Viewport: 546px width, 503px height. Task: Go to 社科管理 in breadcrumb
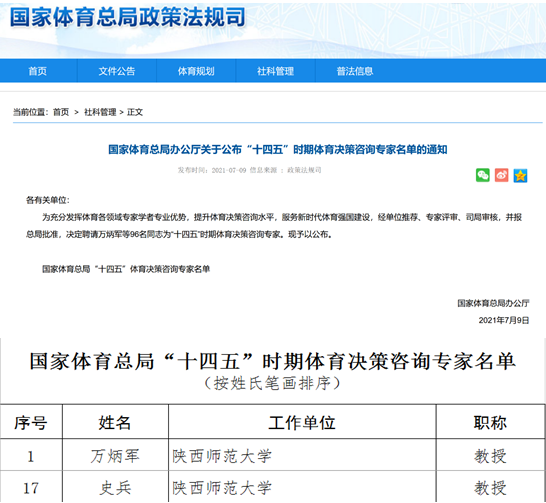click(100, 112)
